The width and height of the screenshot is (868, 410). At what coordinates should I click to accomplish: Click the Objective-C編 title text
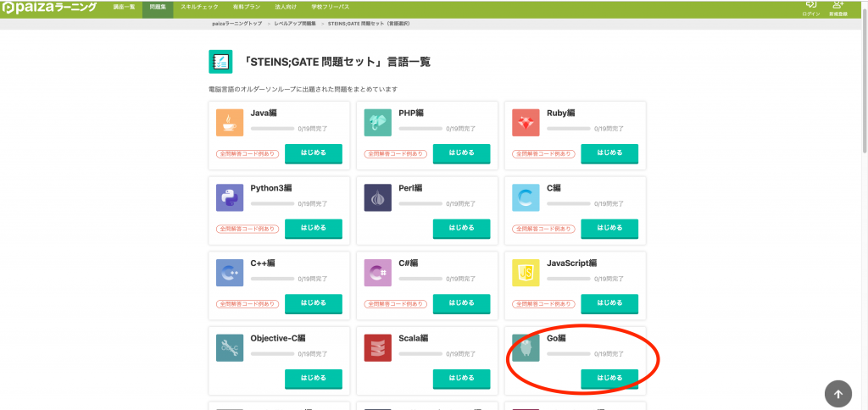[278, 338]
